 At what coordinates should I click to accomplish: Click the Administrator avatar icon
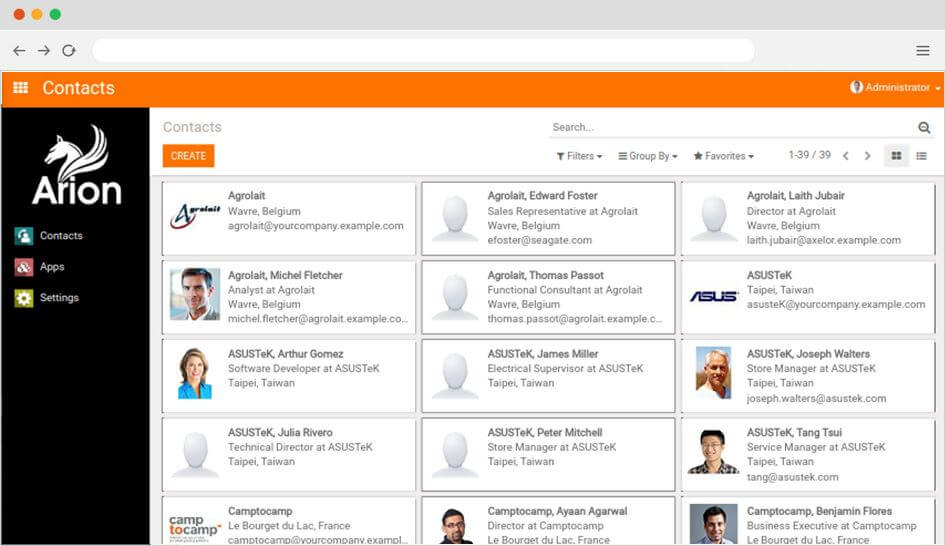856,87
